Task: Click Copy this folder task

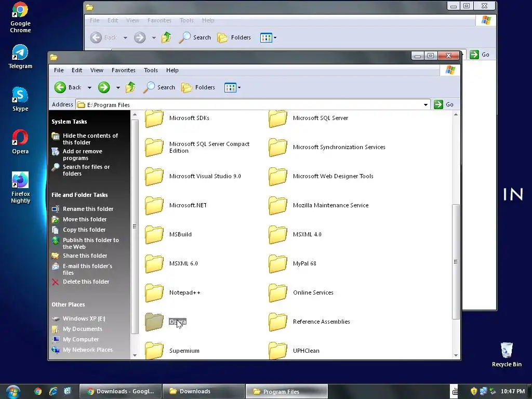Action: 84,230
